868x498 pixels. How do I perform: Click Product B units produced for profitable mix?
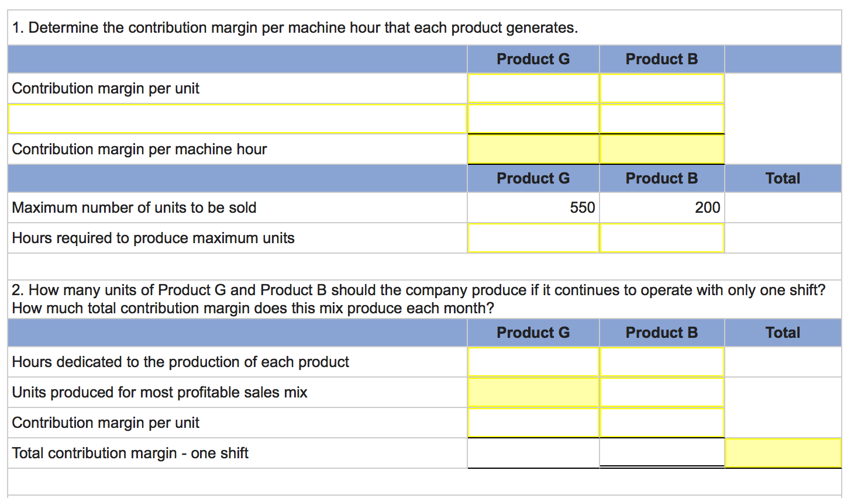(x=662, y=392)
